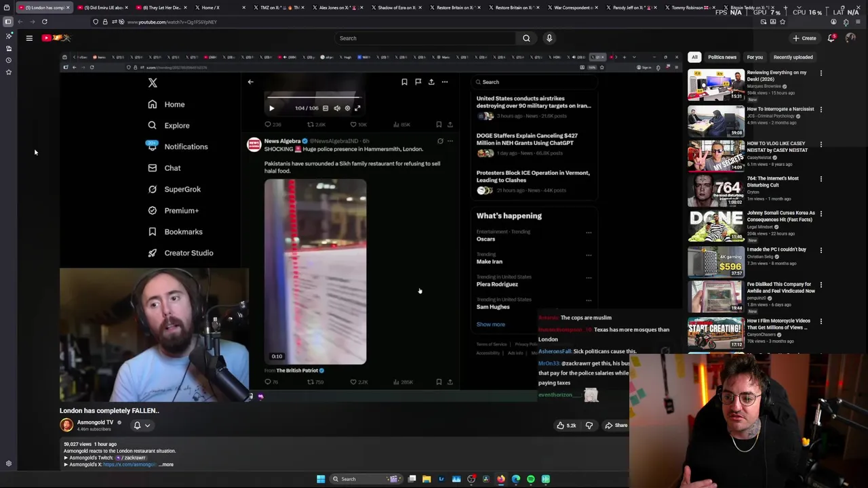The height and width of the screenshot is (488, 868).
Task: Open Lightroom from the taskbar
Action: (x=441, y=479)
